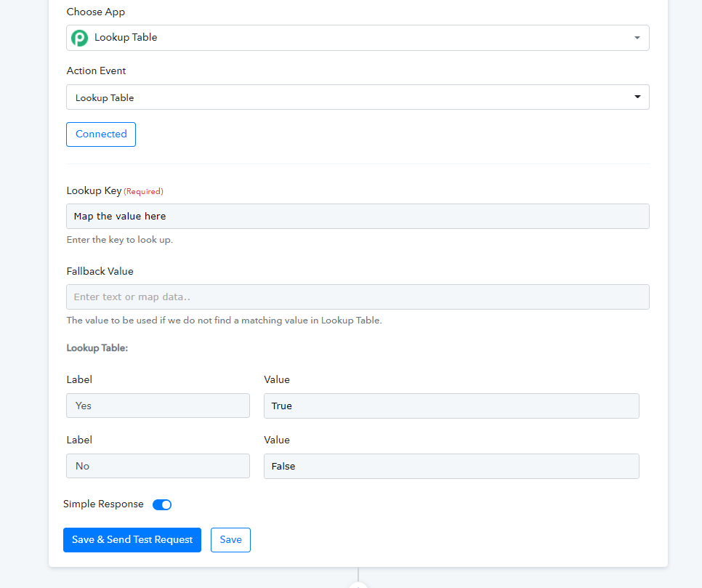
Task: Click the Fallback Value description text
Action: 224,321
